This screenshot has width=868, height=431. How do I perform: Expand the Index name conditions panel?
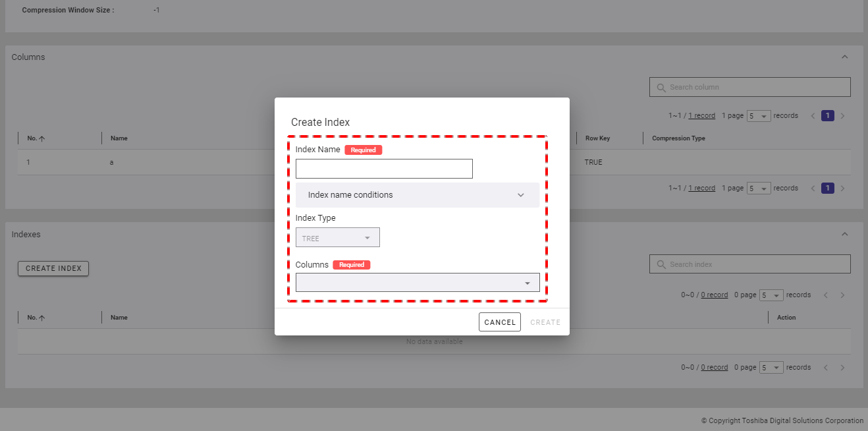pos(417,195)
